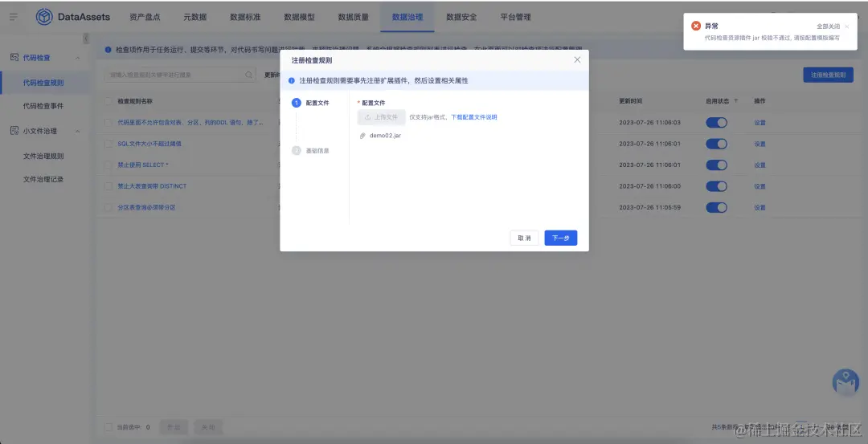Click 下一步 in the dialog
This screenshot has height=444, width=868.
[x=561, y=238]
